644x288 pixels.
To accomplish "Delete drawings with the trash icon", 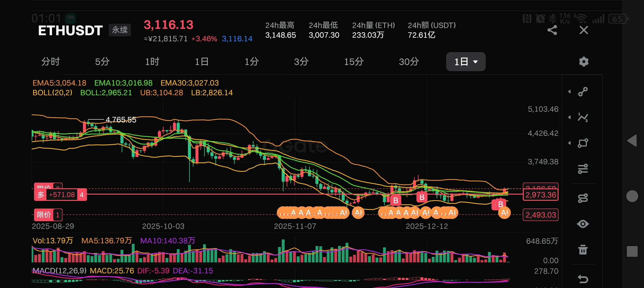I will (583, 250).
